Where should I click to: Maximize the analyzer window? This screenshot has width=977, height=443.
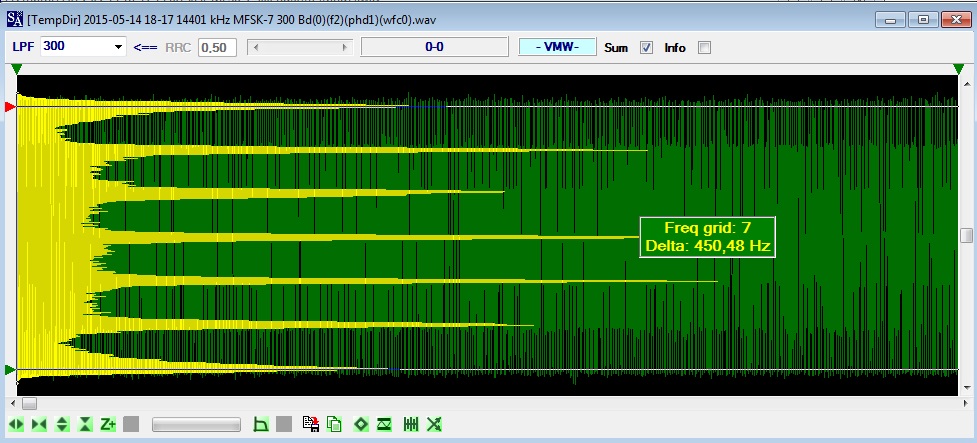tap(923, 20)
